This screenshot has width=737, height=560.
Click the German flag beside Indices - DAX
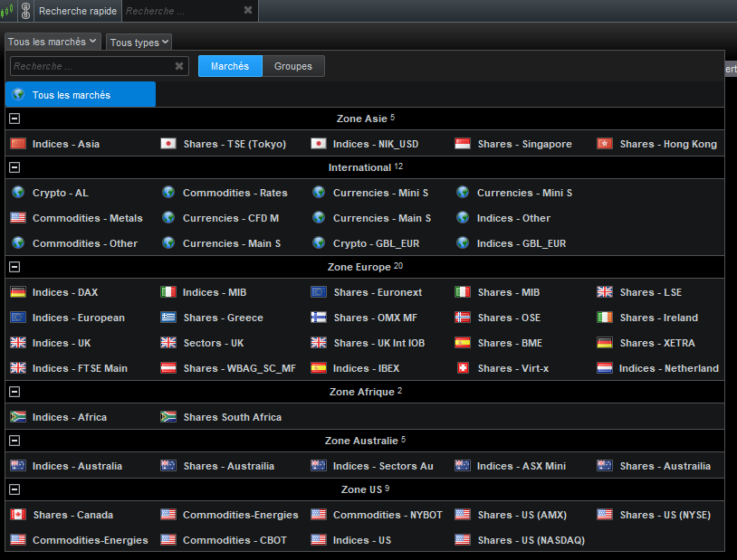18,291
